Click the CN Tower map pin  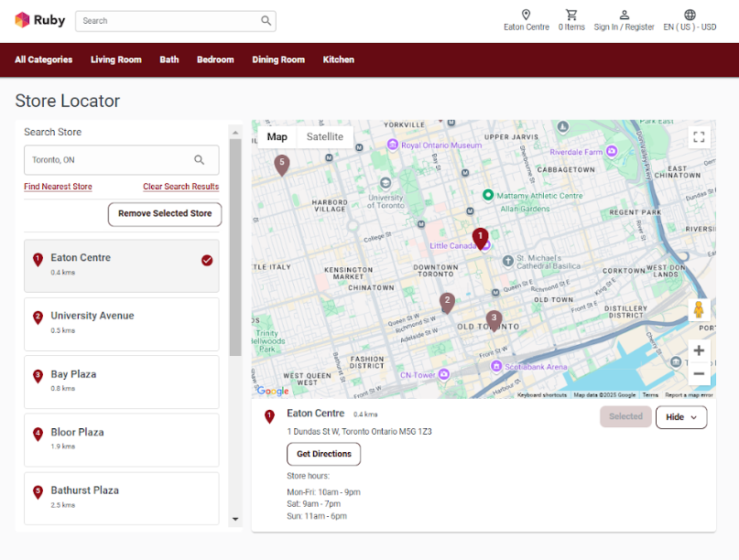tap(444, 374)
